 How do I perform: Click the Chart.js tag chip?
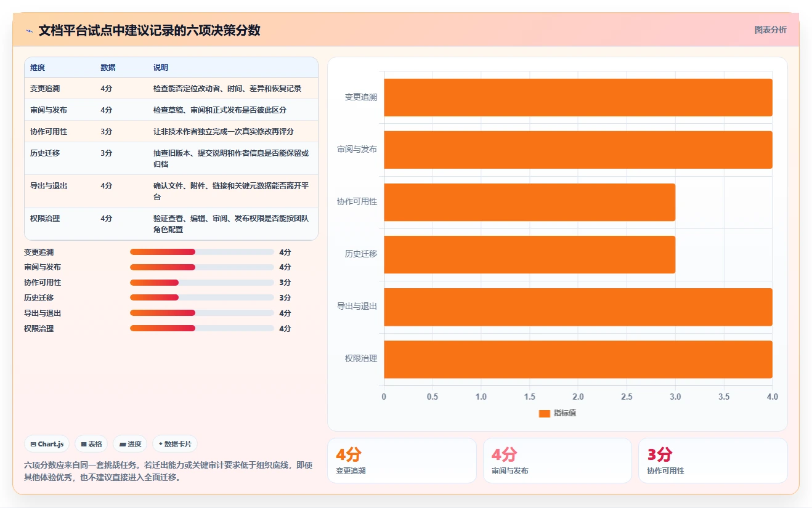[x=47, y=444]
